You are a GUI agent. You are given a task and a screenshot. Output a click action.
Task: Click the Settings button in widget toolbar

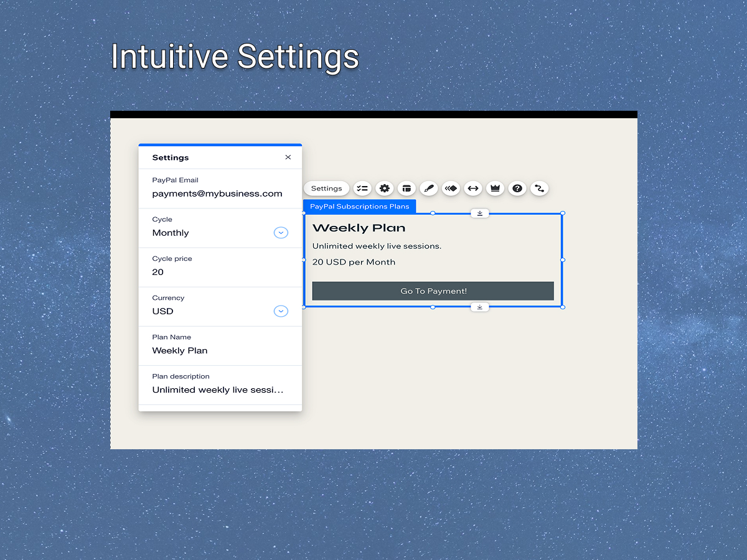(327, 189)
